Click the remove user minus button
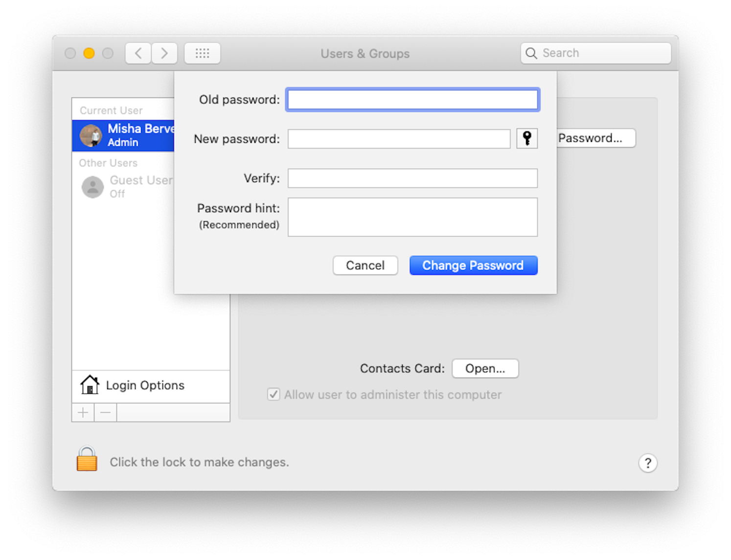The height and width of the screenshot is (560, 731). (105, 412)
